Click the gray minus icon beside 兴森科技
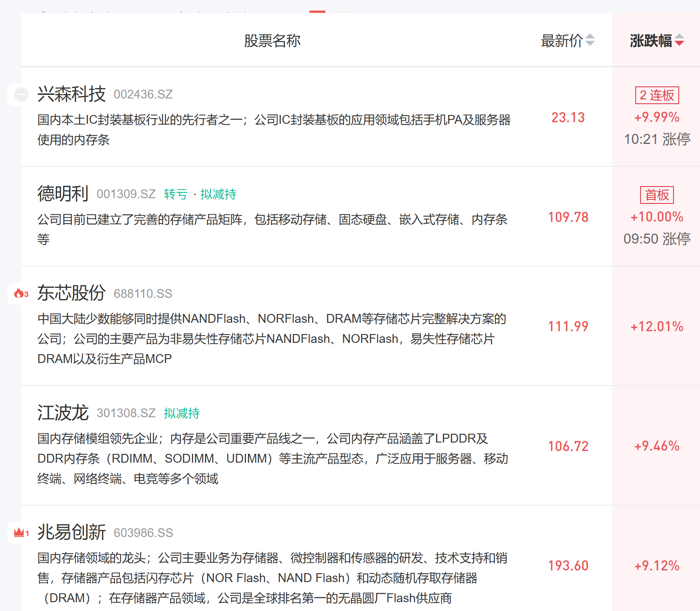The image size is (700, 611). tap(21, 94)
